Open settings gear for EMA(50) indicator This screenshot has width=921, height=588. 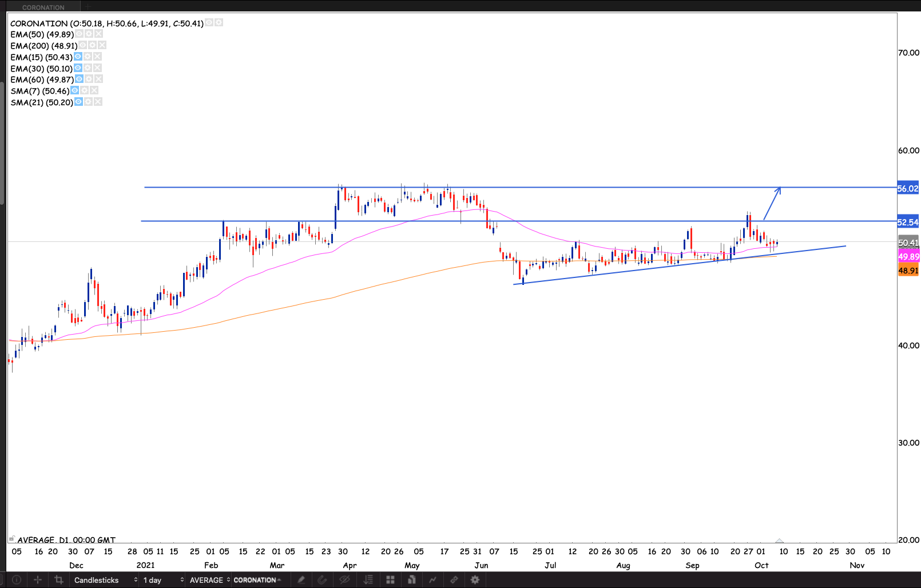[89, 34]
